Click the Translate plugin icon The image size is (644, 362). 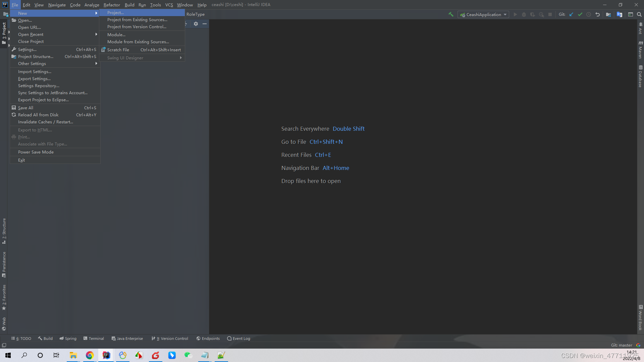point(620,14)
